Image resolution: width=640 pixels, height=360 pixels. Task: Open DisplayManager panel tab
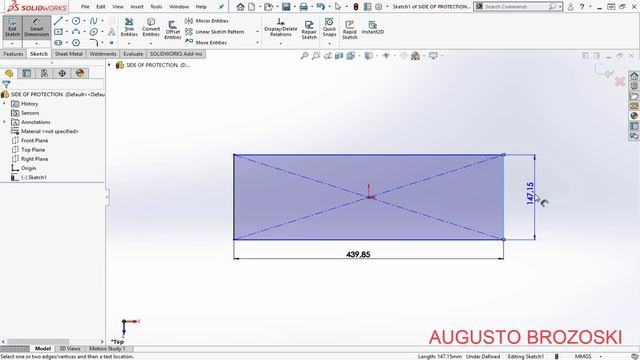pyautogui.click(x=80, y=73)
